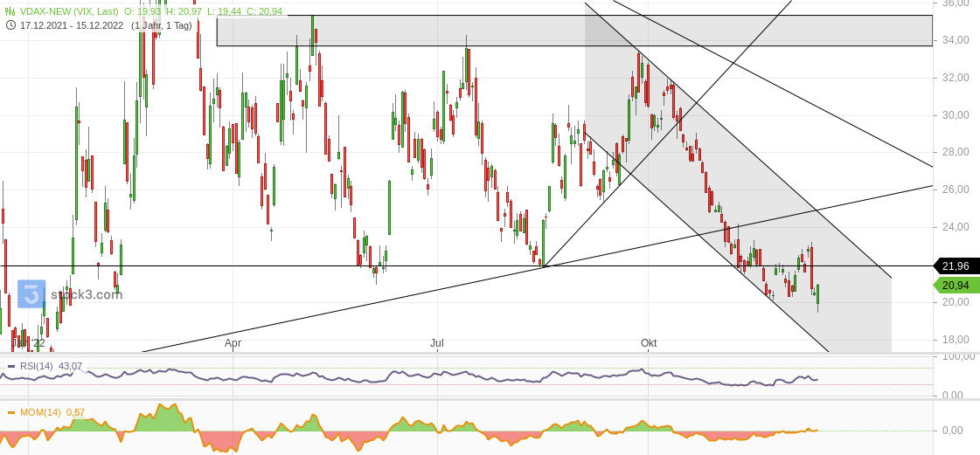Image resolution: width=980 pixels, height=455 pixels.
Task: Click the black 21,96 price label
Action: click(x=955, y=265)
